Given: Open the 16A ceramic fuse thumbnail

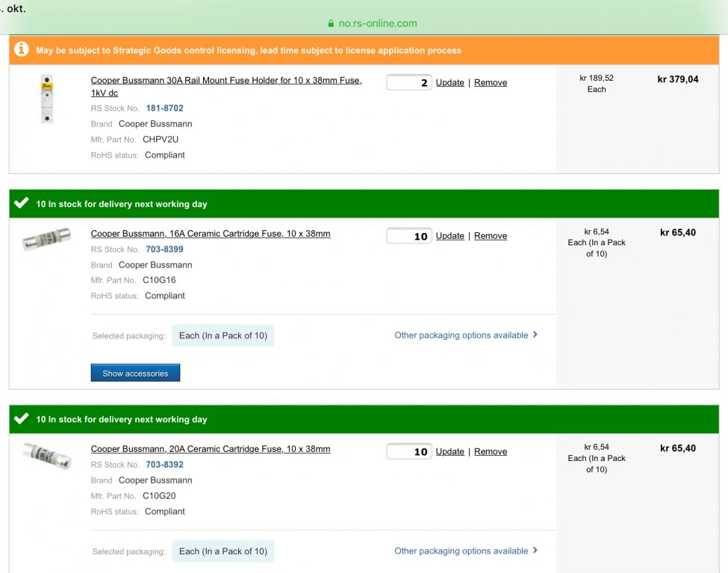Looking at the screenshot, I should pos(46,239).
